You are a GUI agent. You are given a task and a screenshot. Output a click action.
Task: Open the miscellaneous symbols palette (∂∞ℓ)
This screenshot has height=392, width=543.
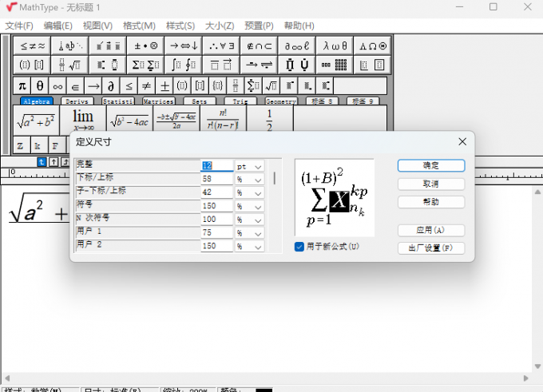tap(297, 46)
